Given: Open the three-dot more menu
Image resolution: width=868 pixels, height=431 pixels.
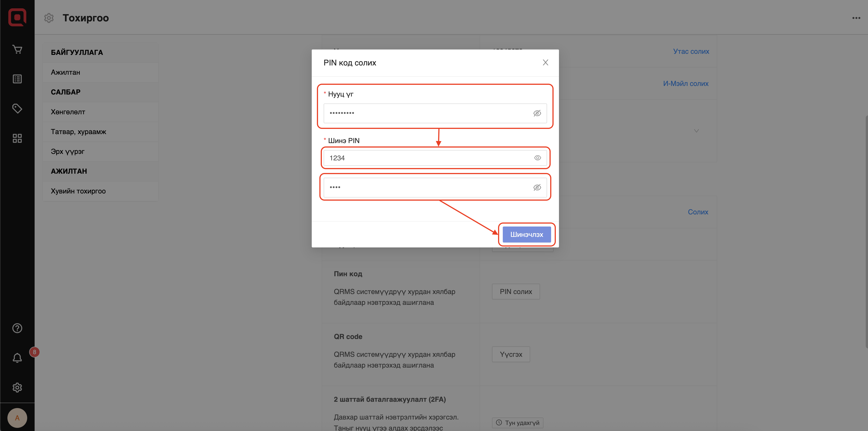Looking at the screenshot, I should pyautogui.click(x=856, y=18).
